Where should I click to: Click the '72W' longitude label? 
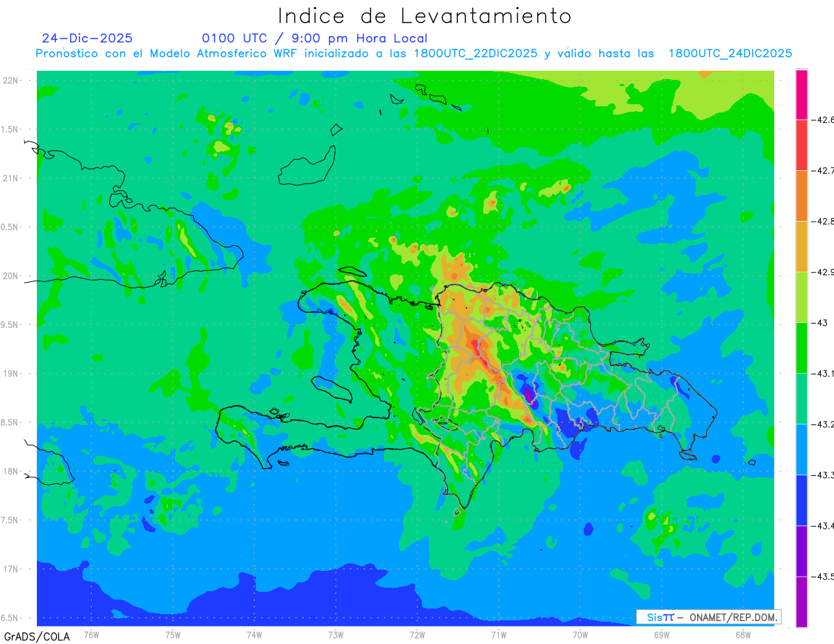tap(417, 634)
